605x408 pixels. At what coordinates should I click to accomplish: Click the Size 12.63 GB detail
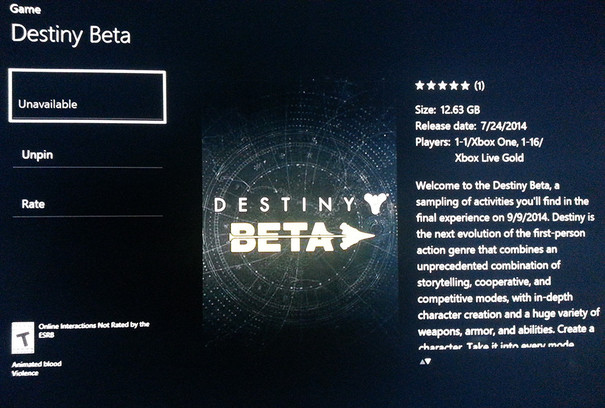tap(448, 110)
